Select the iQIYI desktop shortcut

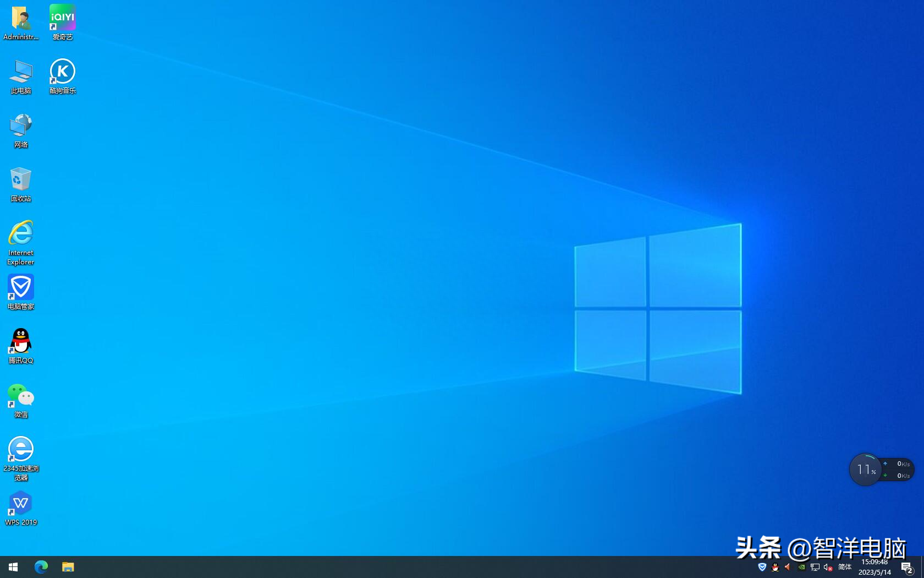point(62,22)
